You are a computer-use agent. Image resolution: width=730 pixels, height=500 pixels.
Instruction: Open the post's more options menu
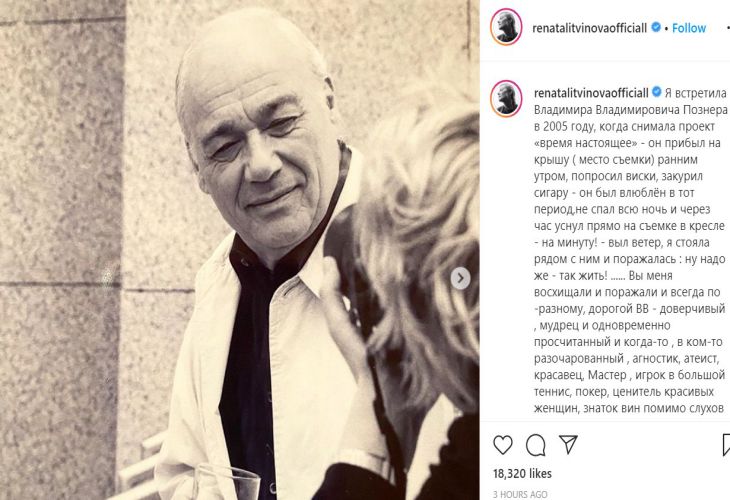point(727,28)
